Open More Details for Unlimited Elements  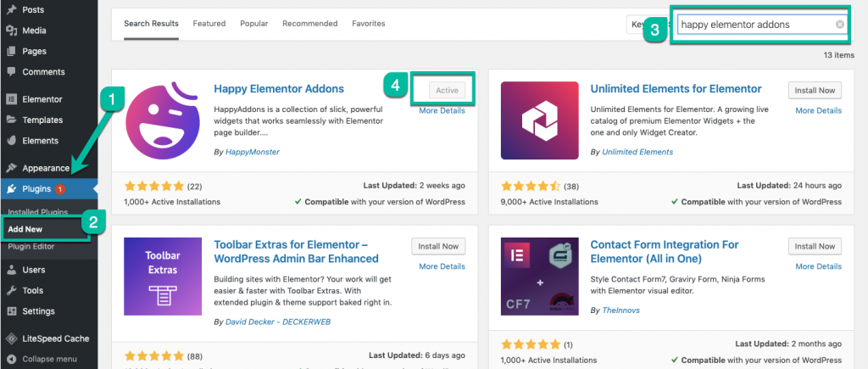819,111
